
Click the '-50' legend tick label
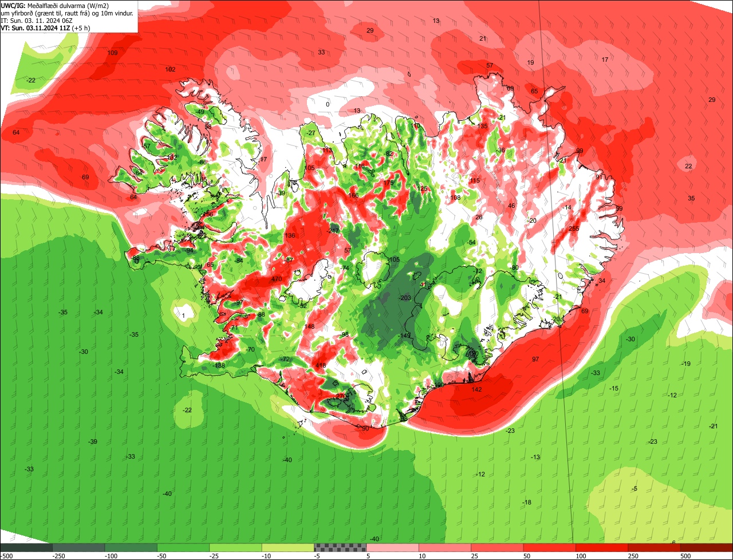click(x=162, y=556)
